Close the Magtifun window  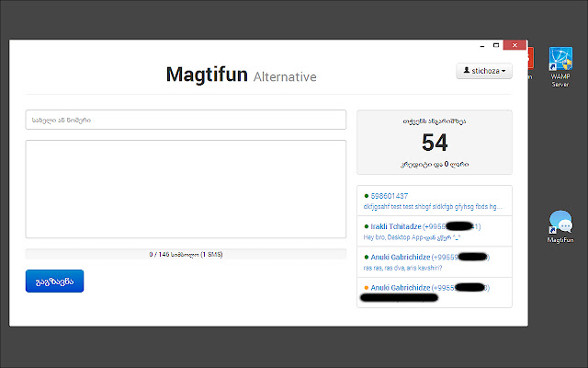(514, 45)
